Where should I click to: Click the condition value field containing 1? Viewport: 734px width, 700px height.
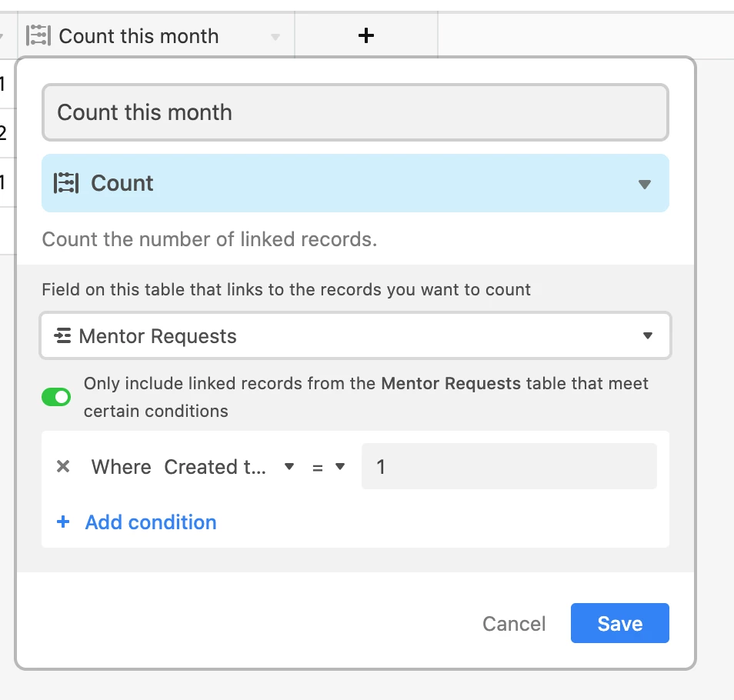pyautogui.click(x=509, y=466)
